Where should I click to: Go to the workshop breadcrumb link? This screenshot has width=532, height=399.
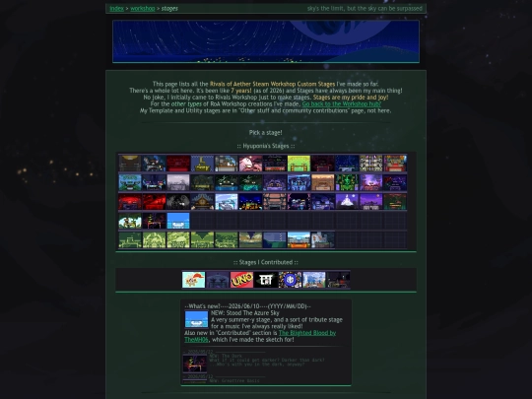point(143,9)
